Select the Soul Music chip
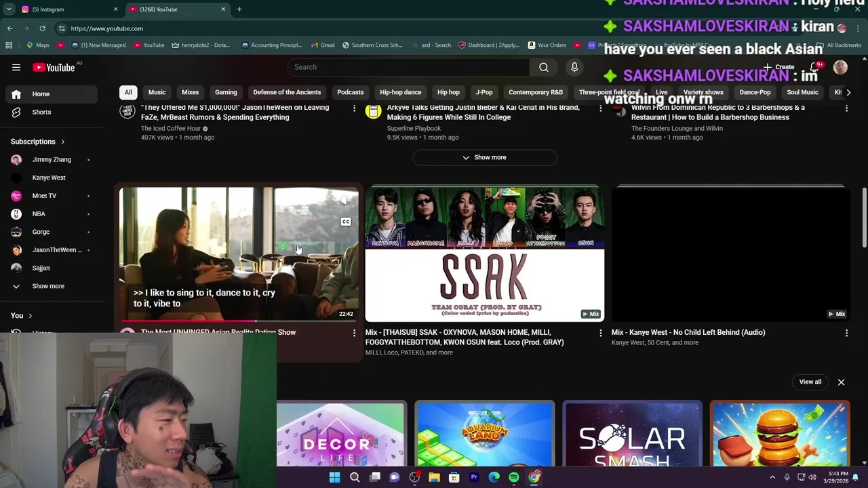This screenshot has width=868, height=488. click(802, 92)
